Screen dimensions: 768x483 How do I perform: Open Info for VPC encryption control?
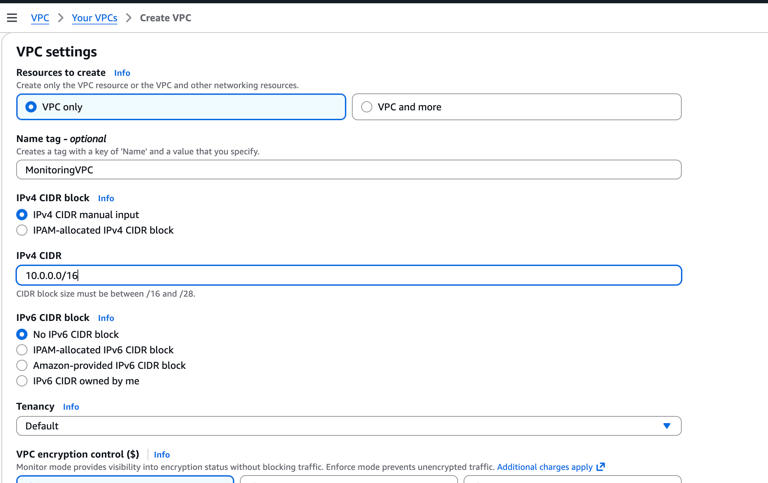tap(162, 455)
